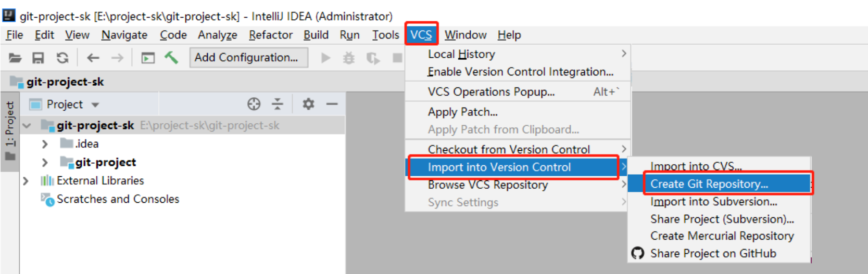Select Create Git Repository menu item

(709, 184)
